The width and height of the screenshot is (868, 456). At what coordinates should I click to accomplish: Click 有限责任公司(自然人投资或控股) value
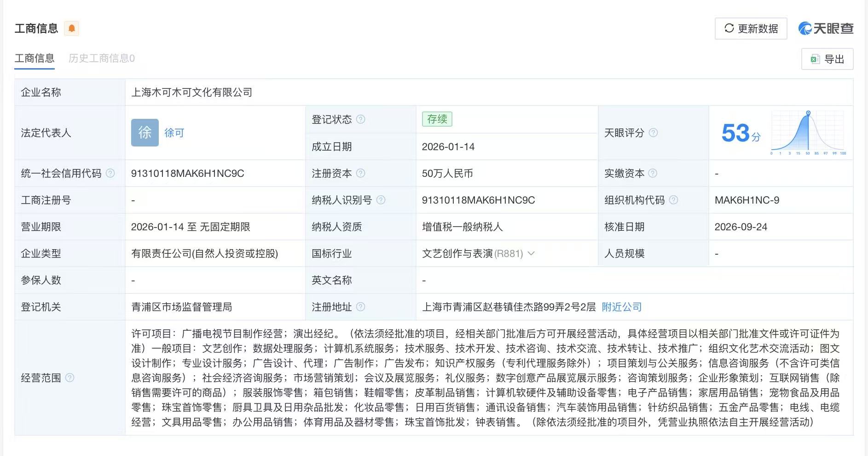(205, 253)
